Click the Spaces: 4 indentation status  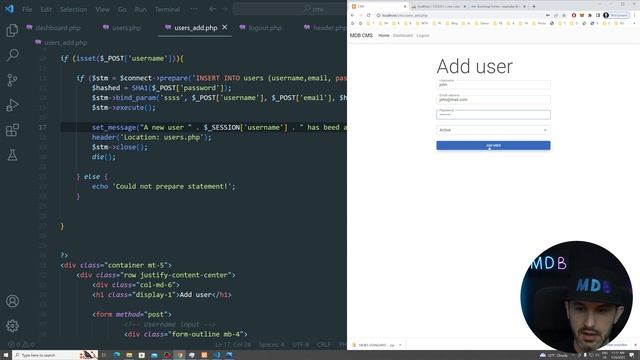point(271,344)
